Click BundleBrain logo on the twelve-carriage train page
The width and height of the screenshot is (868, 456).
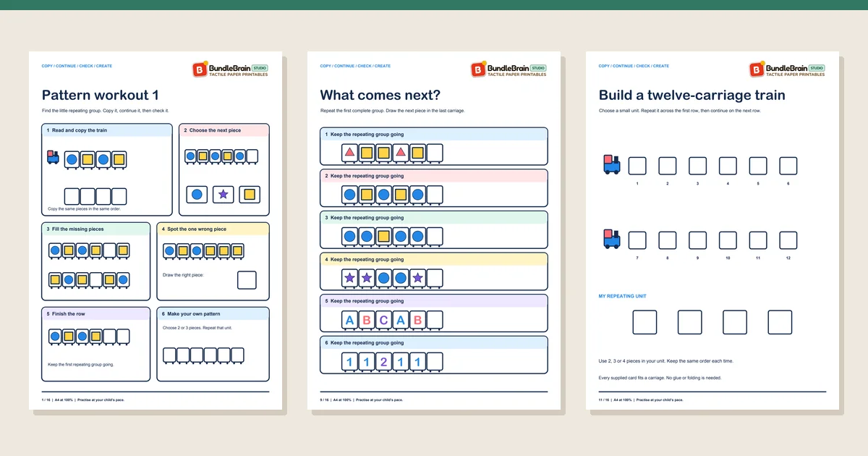(x=787, y=69)
